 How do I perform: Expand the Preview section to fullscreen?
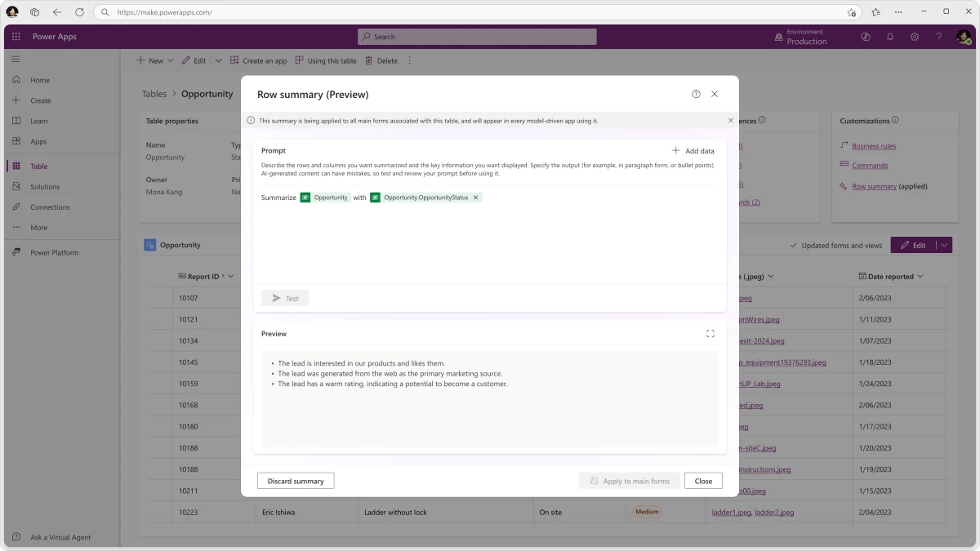click(710, 333)
